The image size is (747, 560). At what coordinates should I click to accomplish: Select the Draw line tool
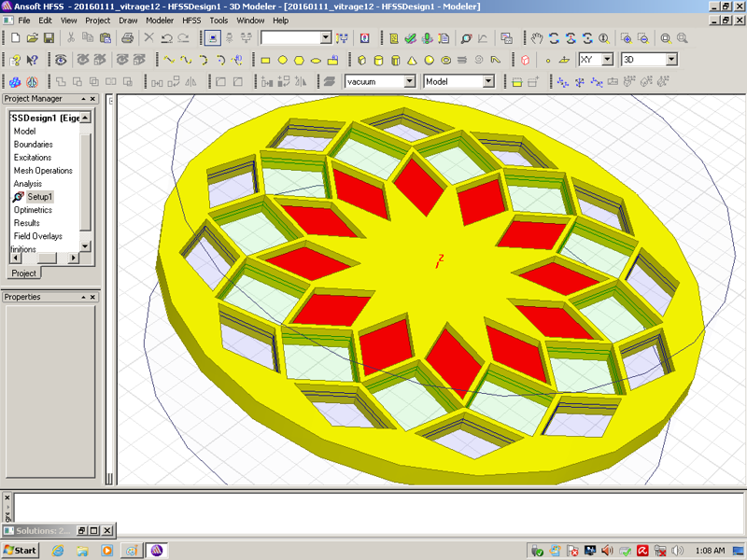coord(169,60)
